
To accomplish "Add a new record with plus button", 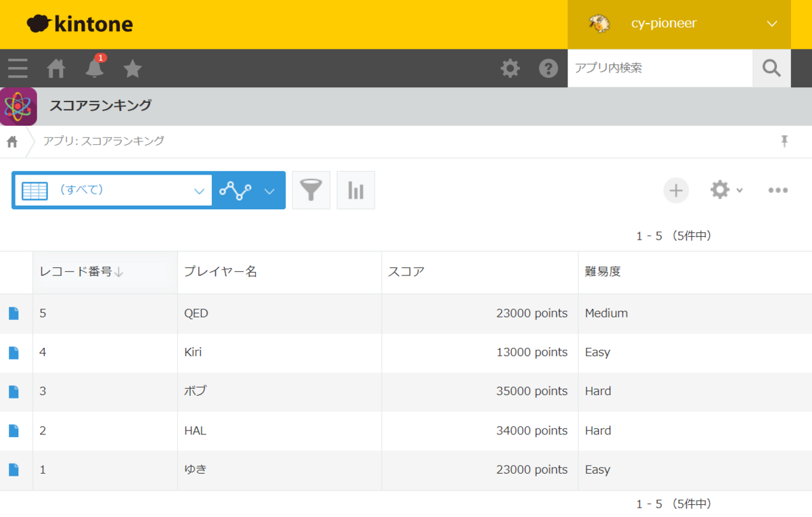I will [676, 190].
